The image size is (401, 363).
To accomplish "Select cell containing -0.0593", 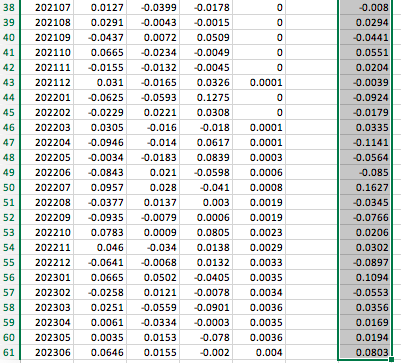I will pos(153,97).
